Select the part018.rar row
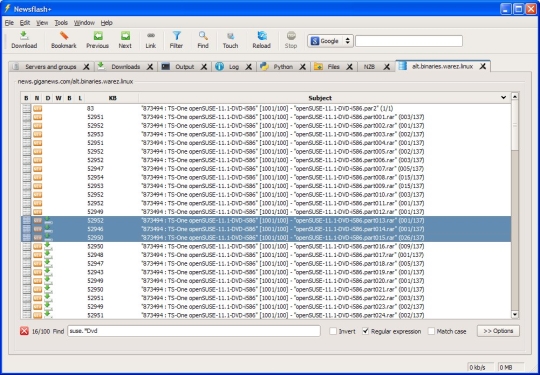This screenshot has width=540, height=375. [x=266, y=263]
